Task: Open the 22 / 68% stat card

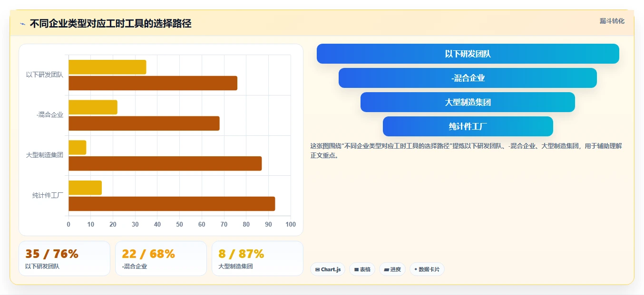Action: coord(161,258)
